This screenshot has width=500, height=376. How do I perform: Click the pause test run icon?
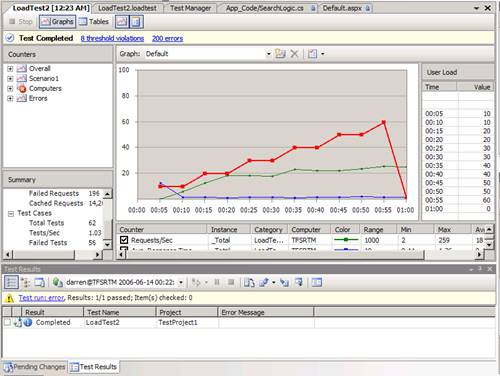[217, 282]
